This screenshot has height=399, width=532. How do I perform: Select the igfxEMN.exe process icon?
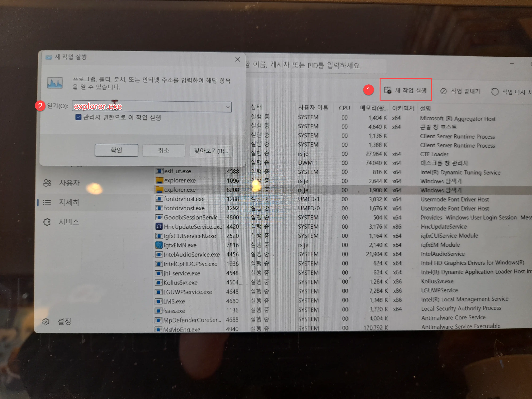[x=159, y=245]
